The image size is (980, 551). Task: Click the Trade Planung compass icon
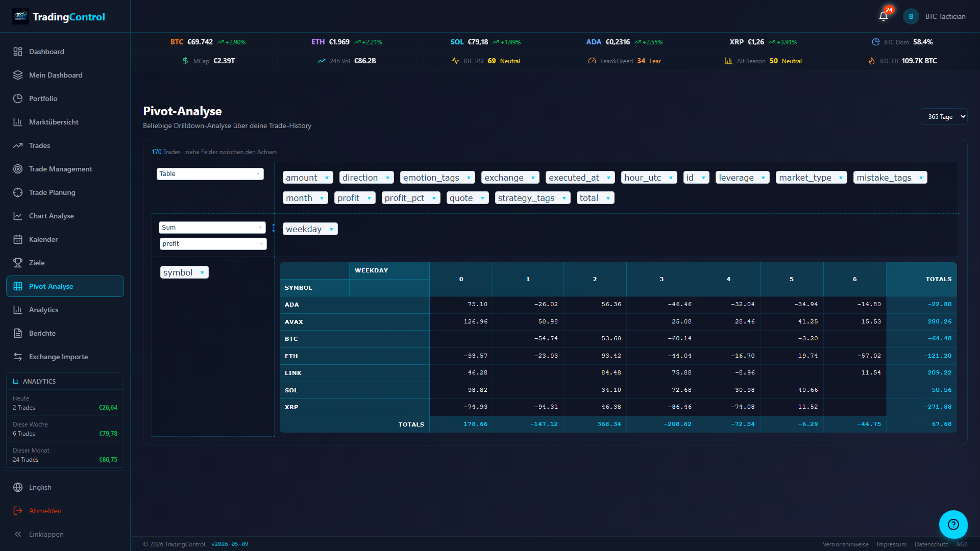coord(18,192)
